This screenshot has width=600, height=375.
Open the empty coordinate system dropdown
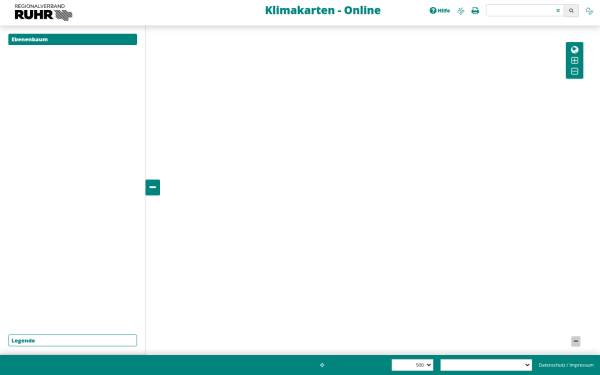[x=486, y=365]
